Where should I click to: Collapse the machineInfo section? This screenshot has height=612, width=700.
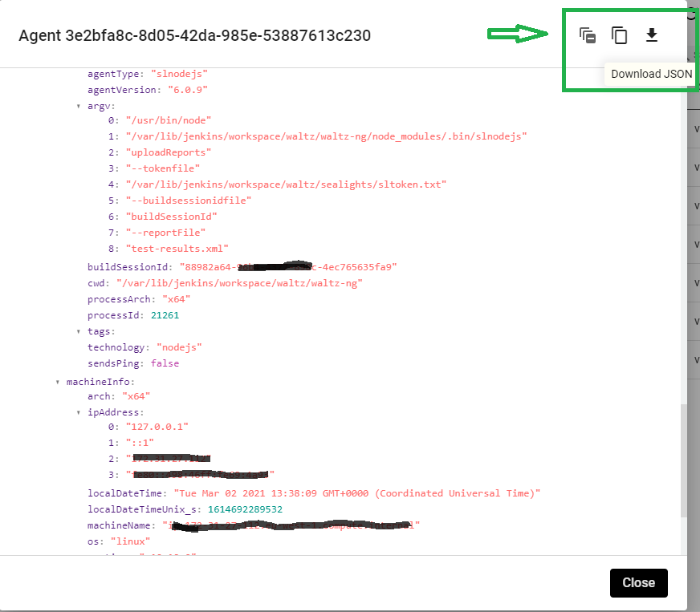(x=58, y=382)
